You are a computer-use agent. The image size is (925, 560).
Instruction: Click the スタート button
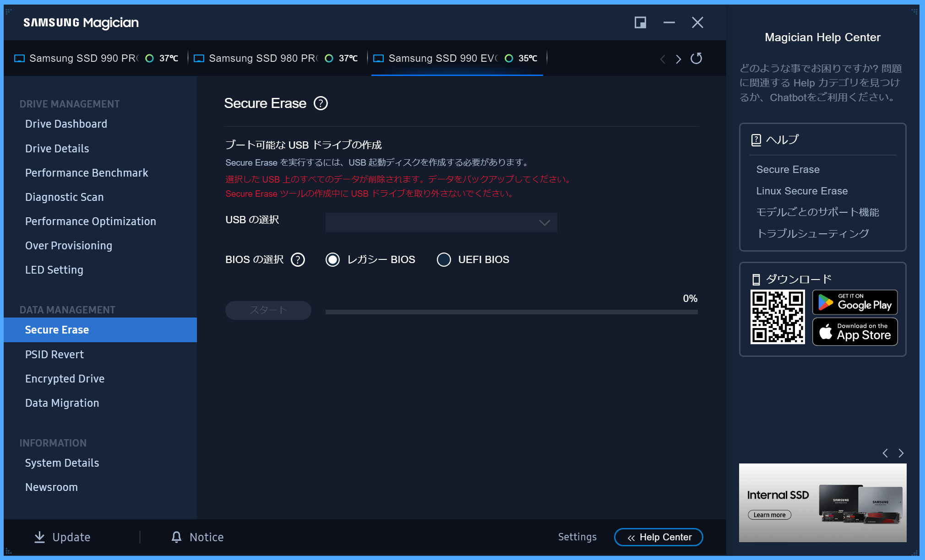point(268,310)
